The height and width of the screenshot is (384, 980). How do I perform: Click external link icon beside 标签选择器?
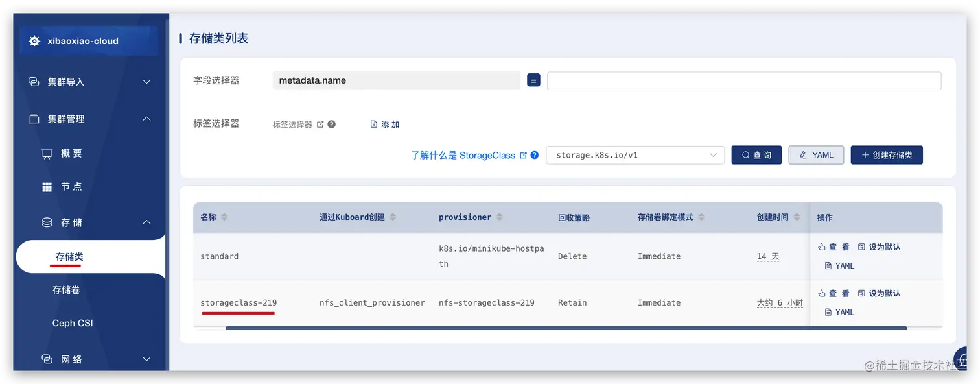point(320,124)
